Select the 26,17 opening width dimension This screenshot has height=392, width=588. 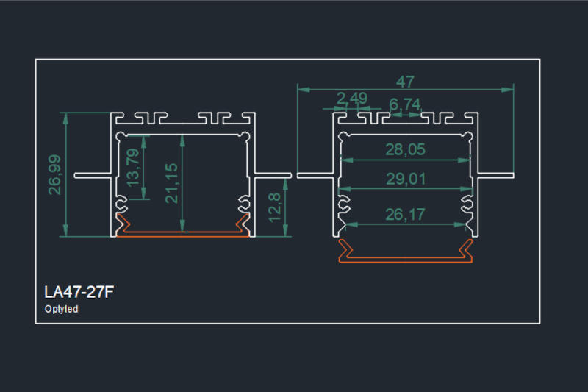click(x=405, y=215)
